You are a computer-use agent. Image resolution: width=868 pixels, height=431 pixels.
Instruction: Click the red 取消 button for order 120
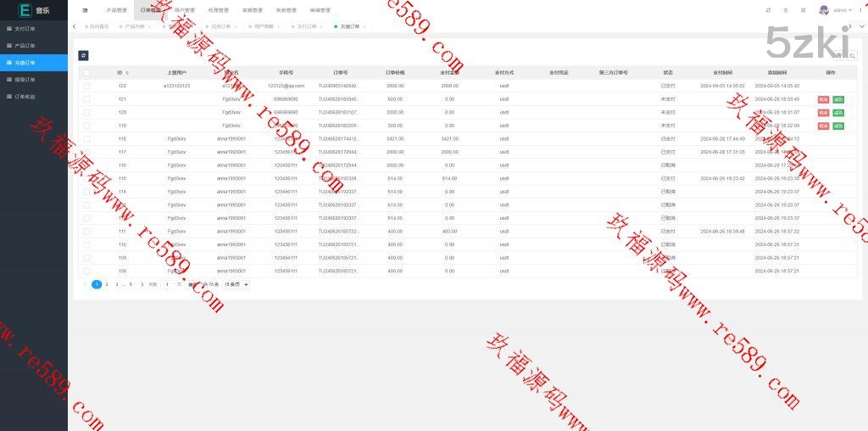click(x=823, y=112)
